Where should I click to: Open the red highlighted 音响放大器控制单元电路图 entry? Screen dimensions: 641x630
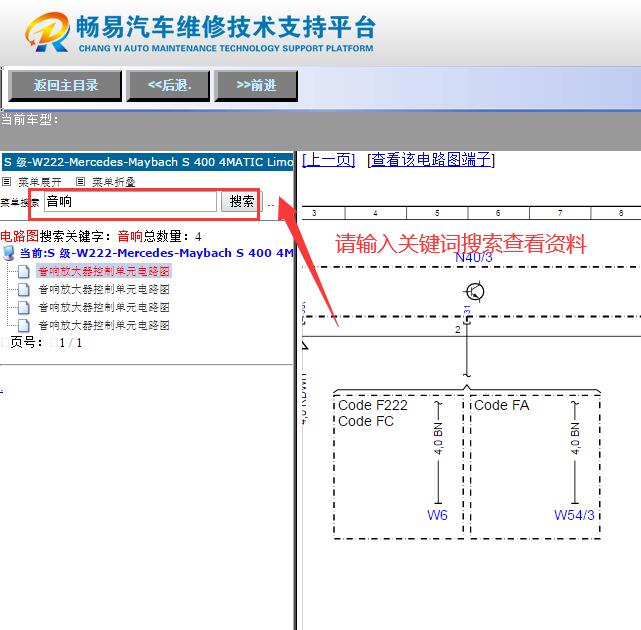pyautogui.click(x=104, y=271)
